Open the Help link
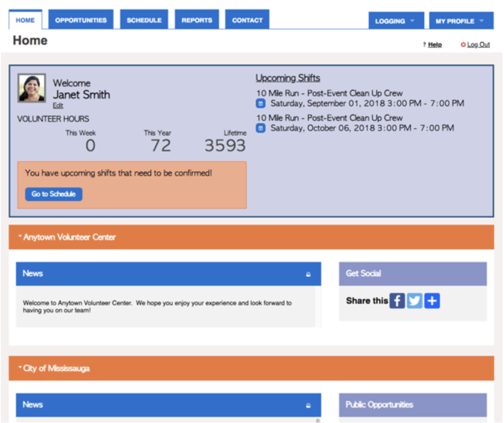The image size is (504, 423). coord(435,45)
